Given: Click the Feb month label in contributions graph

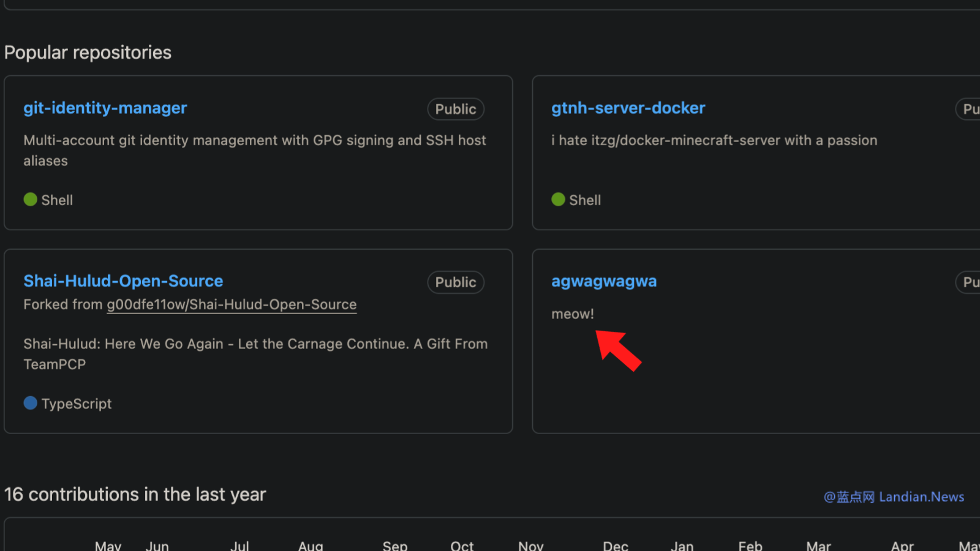Looking at the screenshot, I should [x=750, y=545].
